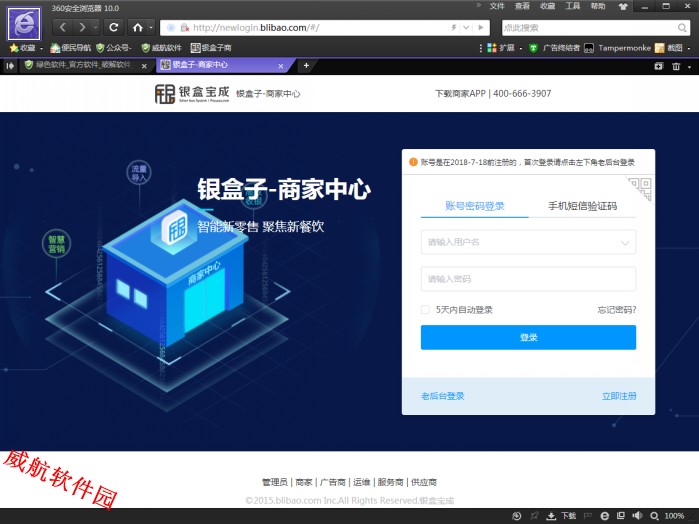699x524 pixels.
Task: Check 5天内自动登录 checkbox
Action: pos(425,309)
